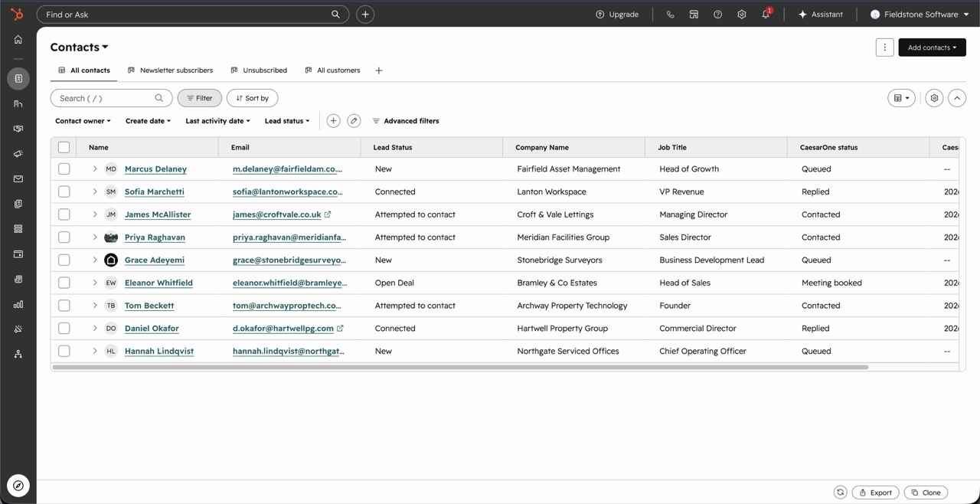Add a new view tab with plus
Screen dimensions: 980x504
coord(378,70)
